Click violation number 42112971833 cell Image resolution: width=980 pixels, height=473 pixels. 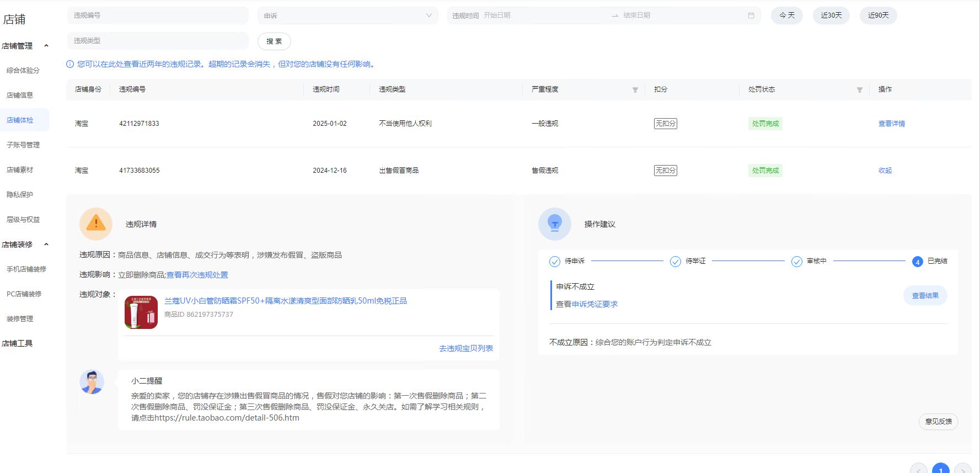pos(139,124)
